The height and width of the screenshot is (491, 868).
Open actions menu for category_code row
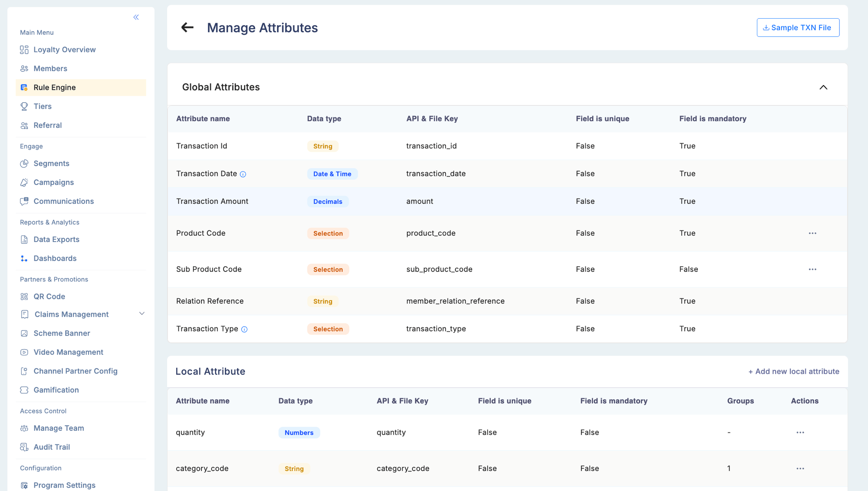click(800, 468)
